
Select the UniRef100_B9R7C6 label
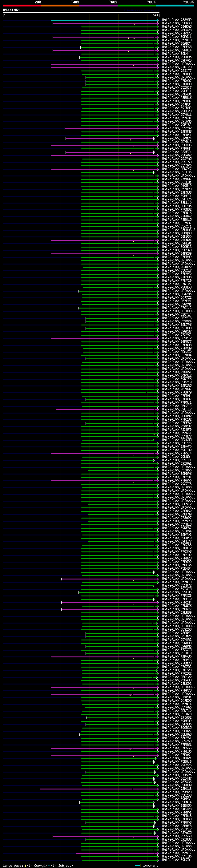177,443
